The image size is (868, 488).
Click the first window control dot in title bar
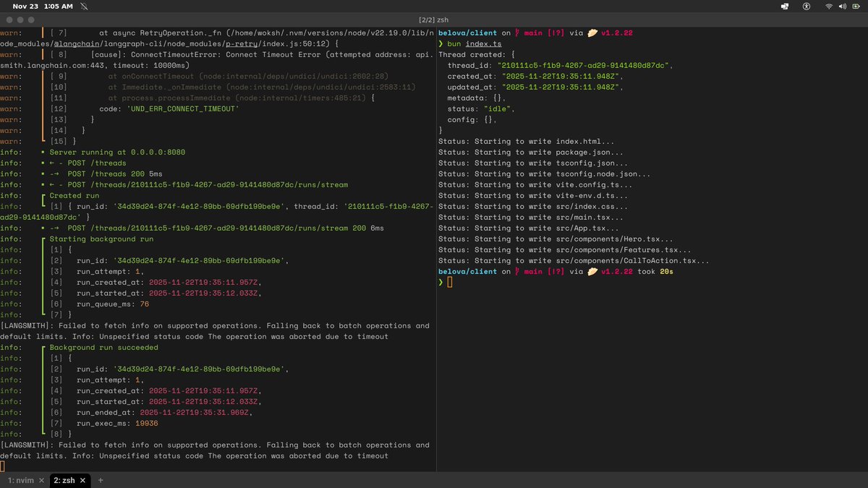[9, 20]
